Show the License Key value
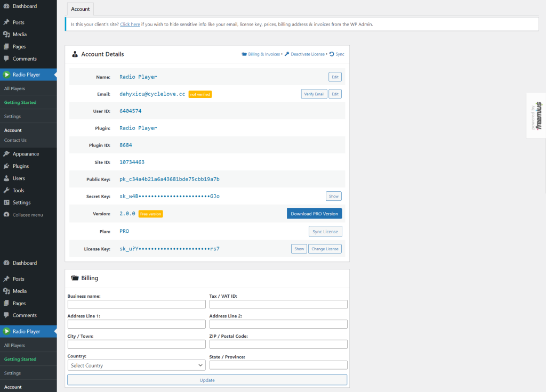Viewport: 546px width, 392px height. [x=299, y=249]
